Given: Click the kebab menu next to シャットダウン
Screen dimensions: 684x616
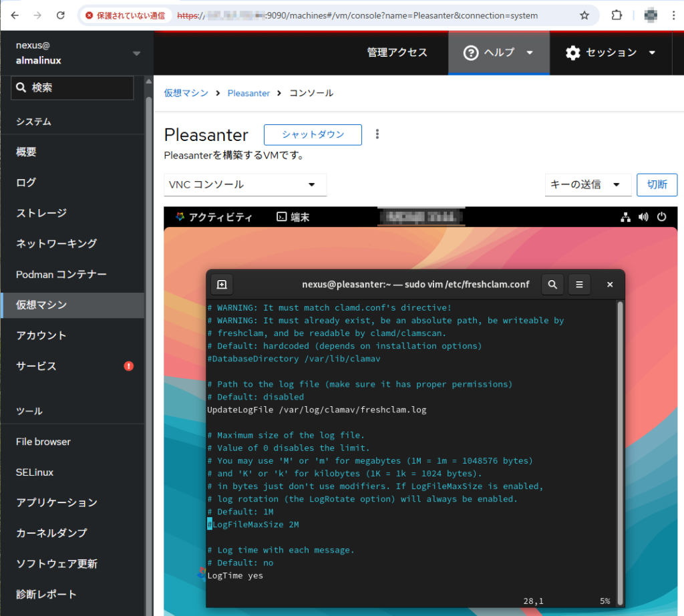Looking at the screenshot, I should 377,134.
